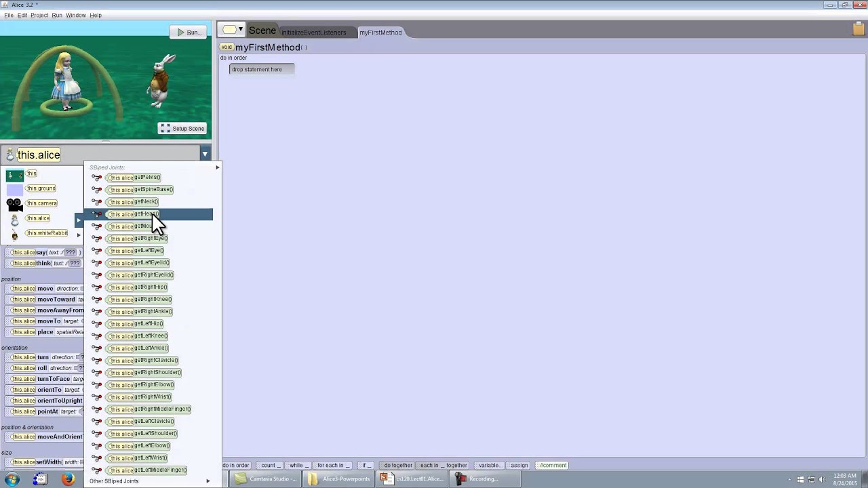This screenshot has height=488, width=868.
Task: Open the File menu
Action: [x=9, y=15]
